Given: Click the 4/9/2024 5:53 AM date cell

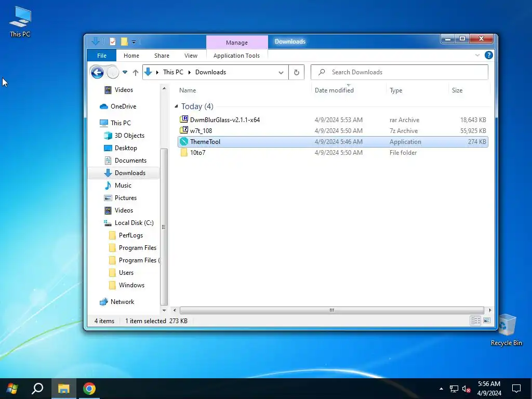Looking at the screenshot, I should 338,120.
